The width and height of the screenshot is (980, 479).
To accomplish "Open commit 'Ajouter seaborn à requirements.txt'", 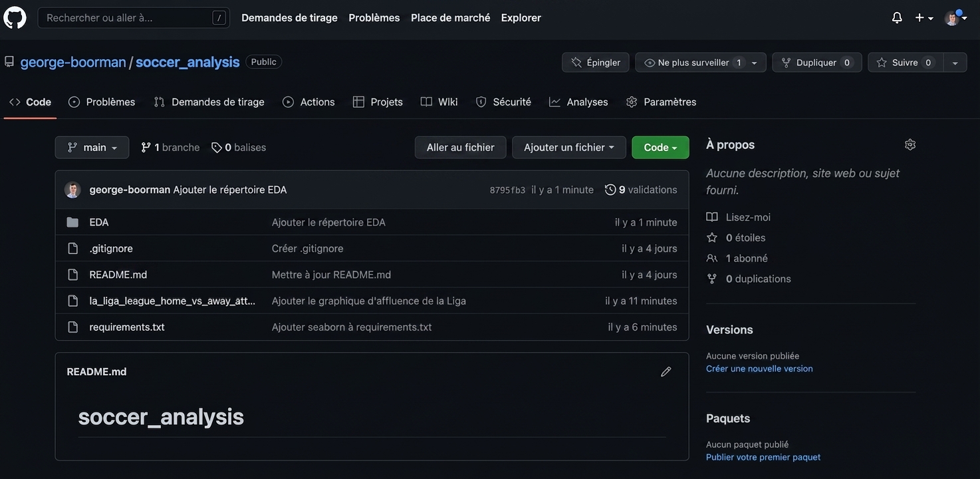I will tap(352, 327).
